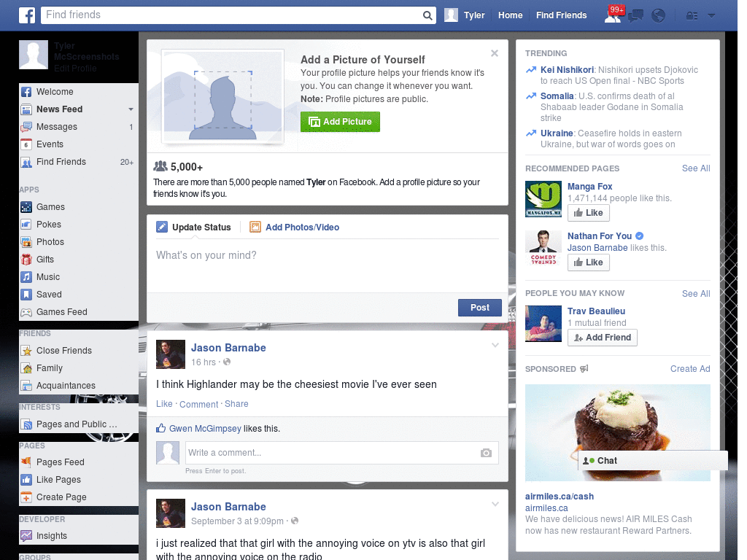747x560 pixels.
Task: Open friend requests notification icon
Action: (x=613, y=15)
